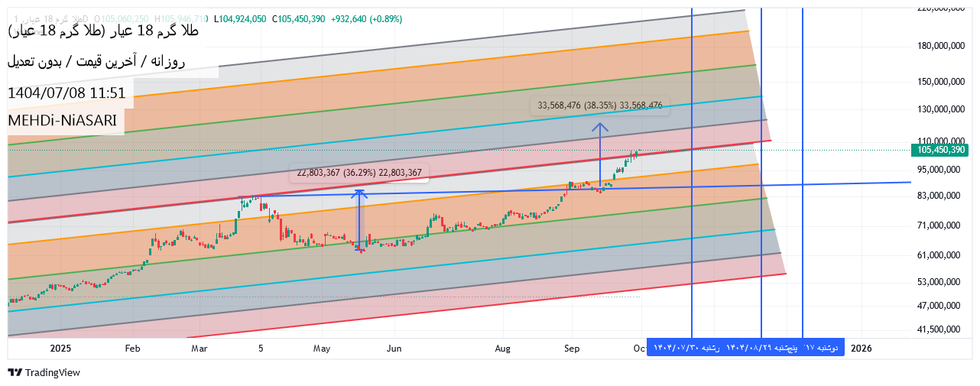Screen dimensions: 980x386
Task: Click the 1404/07/30 date label on time axis
Action: pos(685,348)
